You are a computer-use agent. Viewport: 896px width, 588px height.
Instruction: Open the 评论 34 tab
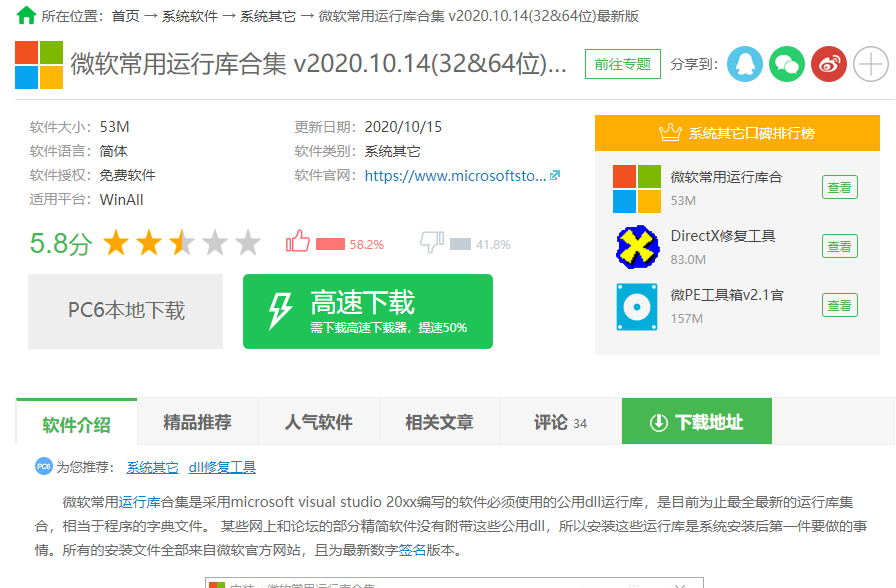click(x=561, y=422)
